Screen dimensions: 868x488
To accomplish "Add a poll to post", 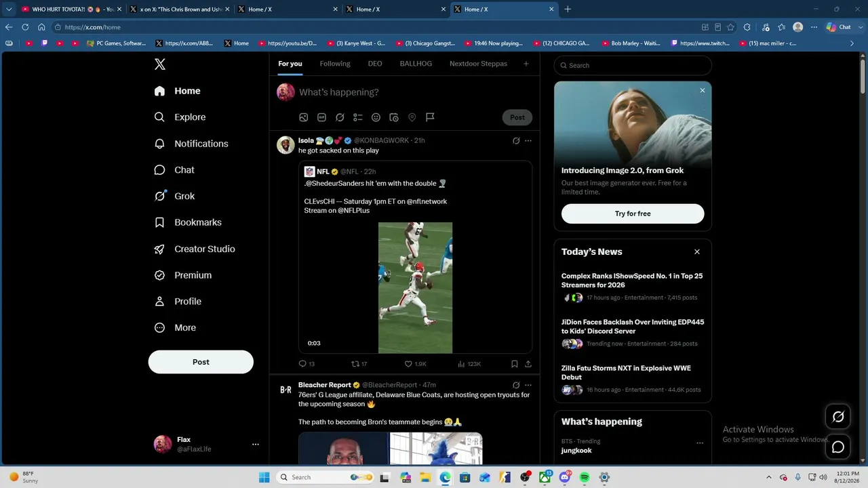I will point(358,117).
